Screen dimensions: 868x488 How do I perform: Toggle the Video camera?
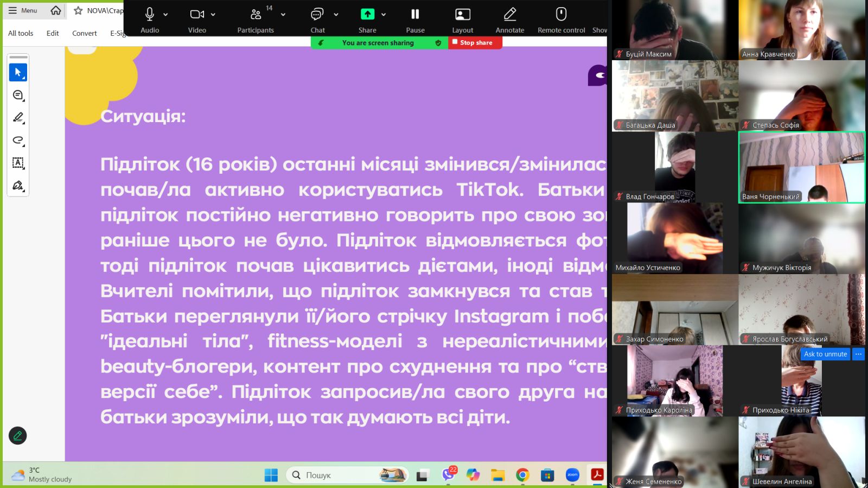point(197,20)
